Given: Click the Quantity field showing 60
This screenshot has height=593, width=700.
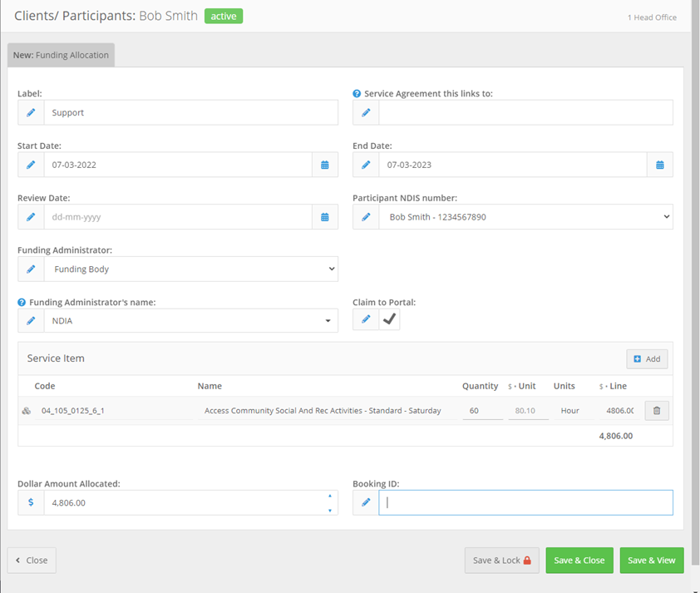Looking at the screenshot, I should pos(482,410).
